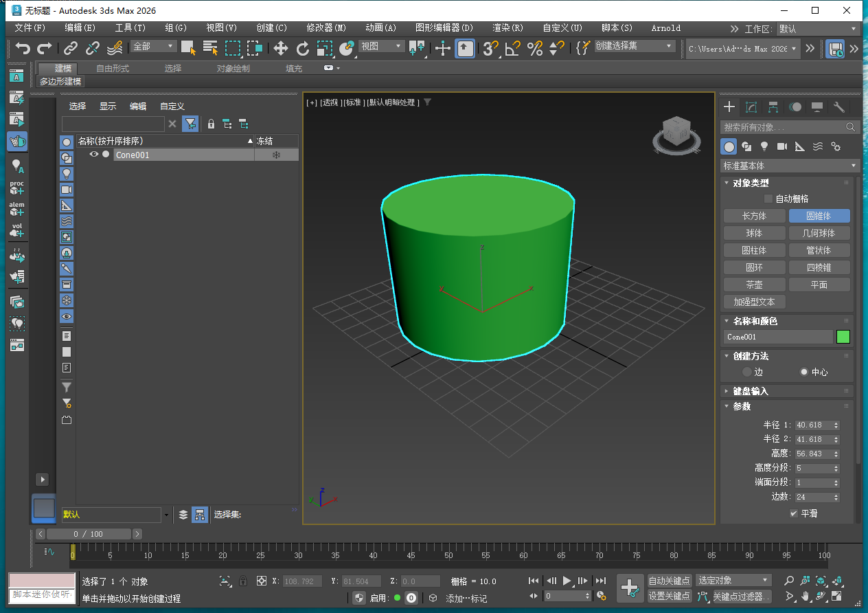Image resolution: width=868 pixels, height=613 pixels.
Task: Activate the Pan hand tool
Action: (805, 597)
